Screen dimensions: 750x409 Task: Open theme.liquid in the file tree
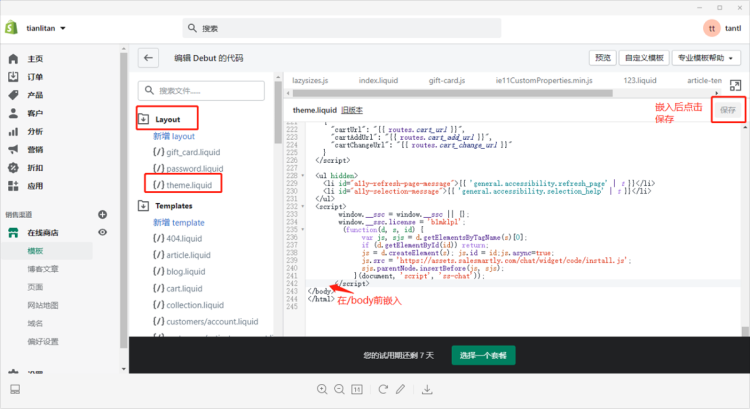tap(187, 185)
